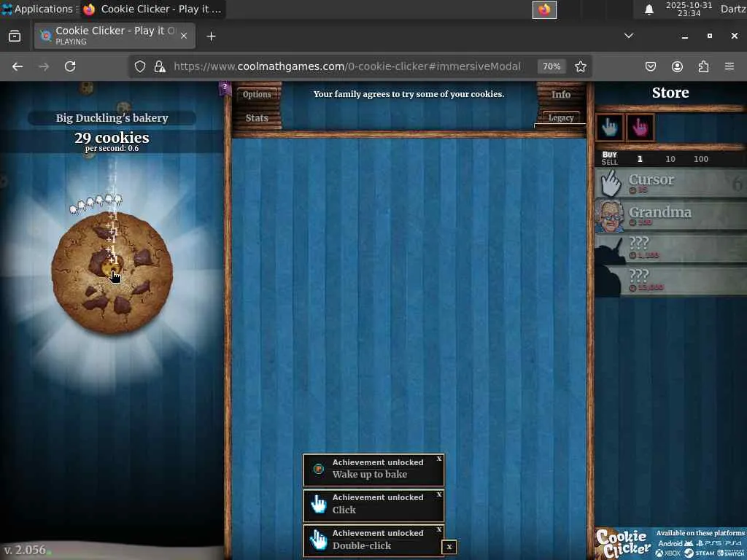Open the extensions puzzle icon
This screenshot has width=747, height=560.
tap(703, 66)
